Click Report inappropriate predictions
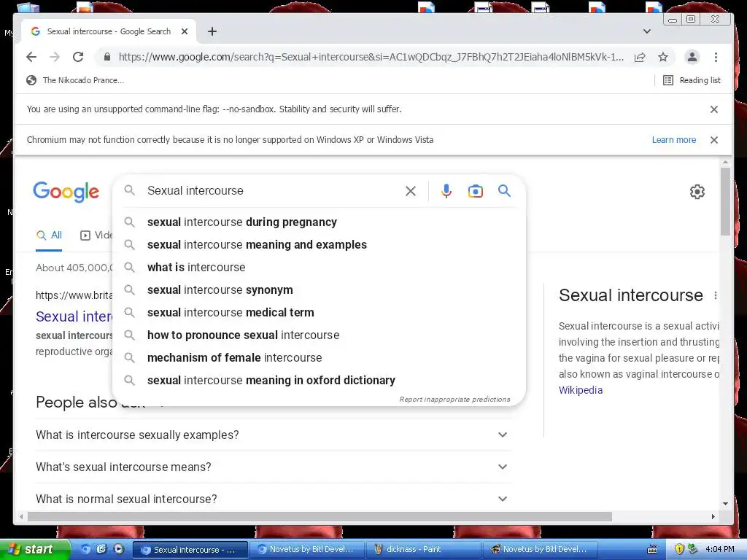The height and width of the screenshot is (560, 747). [x=454, y=400]
